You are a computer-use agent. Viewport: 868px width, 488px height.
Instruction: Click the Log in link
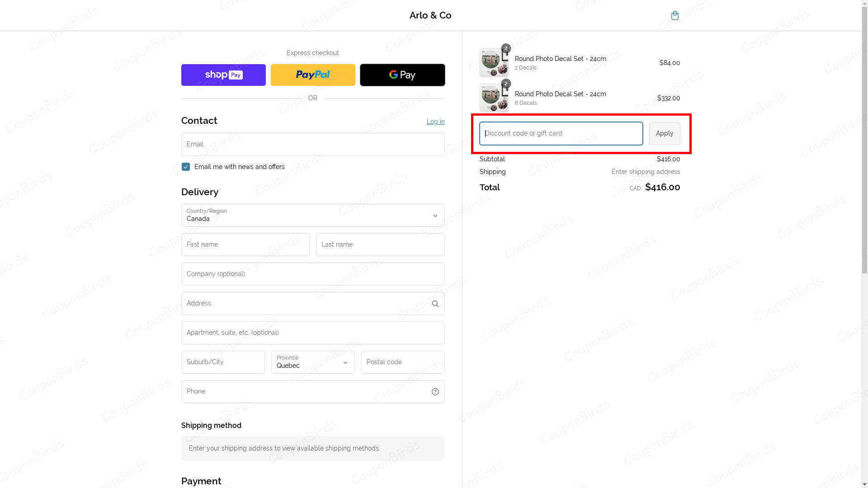(435, 122)
